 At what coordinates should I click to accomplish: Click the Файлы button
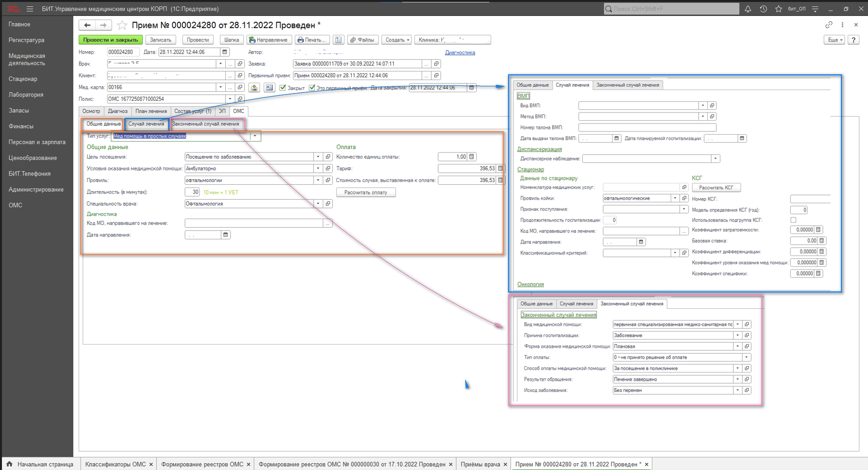point(363,40)
